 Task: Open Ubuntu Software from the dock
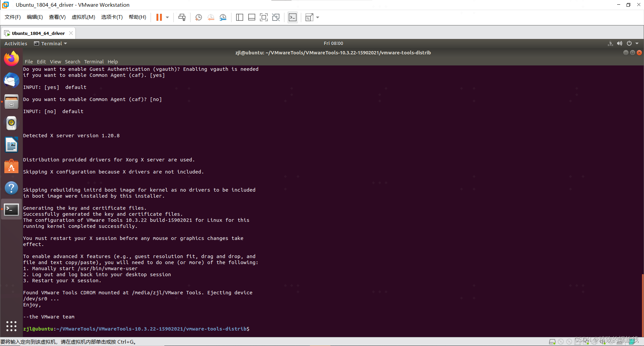click(x=11, y=166)
